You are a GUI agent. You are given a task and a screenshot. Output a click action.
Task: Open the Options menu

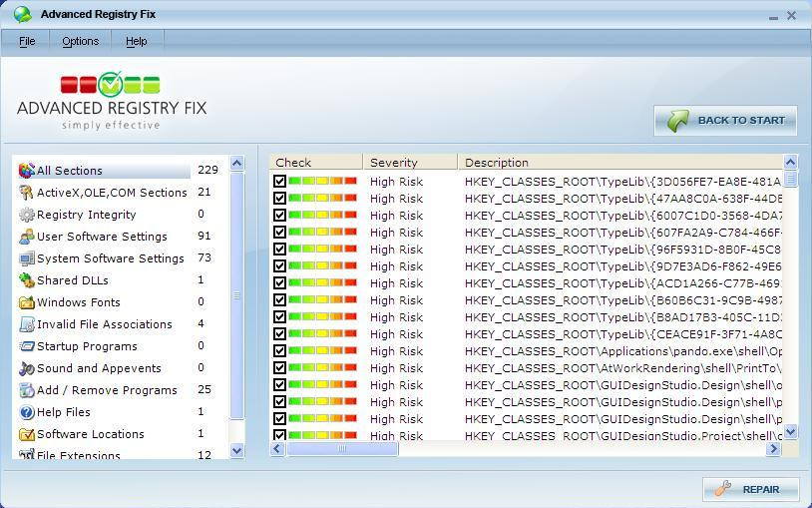pyautogui.click(x=80, y=41)
